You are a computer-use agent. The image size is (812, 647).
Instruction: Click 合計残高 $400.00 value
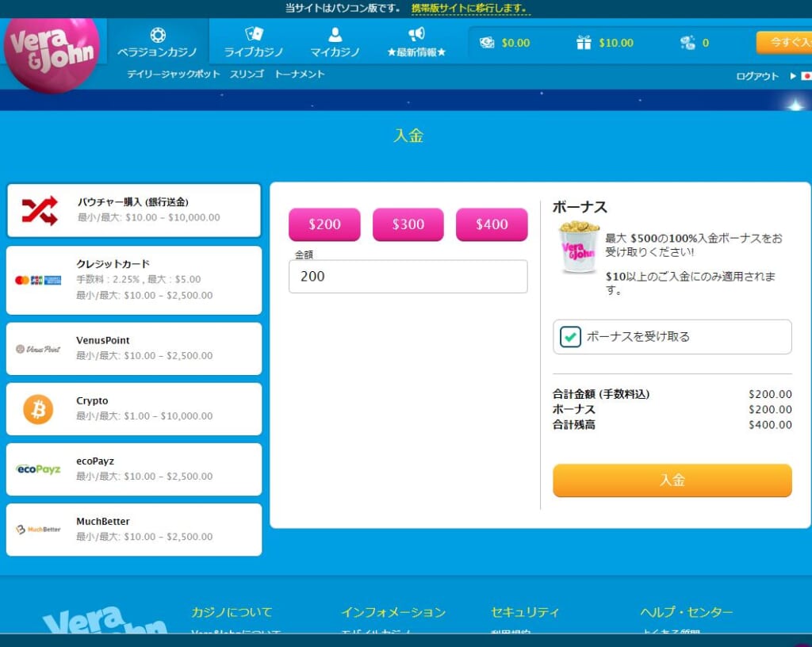[x=770, y=425]
